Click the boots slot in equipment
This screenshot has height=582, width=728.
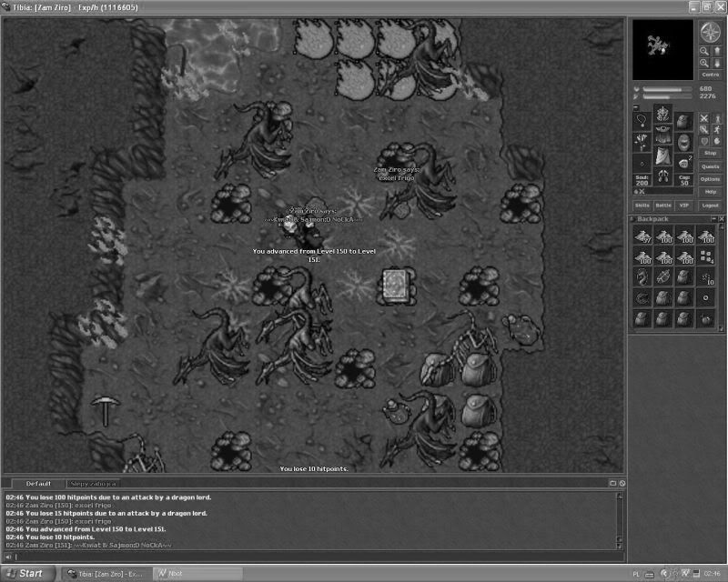click(663, 176)
